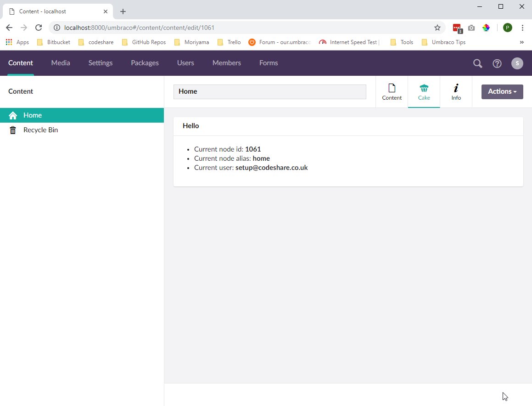
Task: Switch to the Media section
Action: [60, 63]
